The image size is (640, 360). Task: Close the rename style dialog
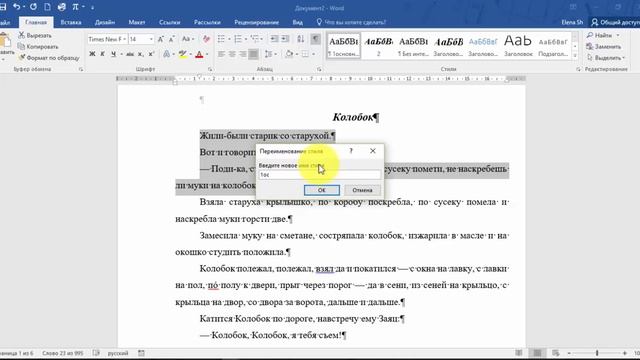(x=373, y=151)
